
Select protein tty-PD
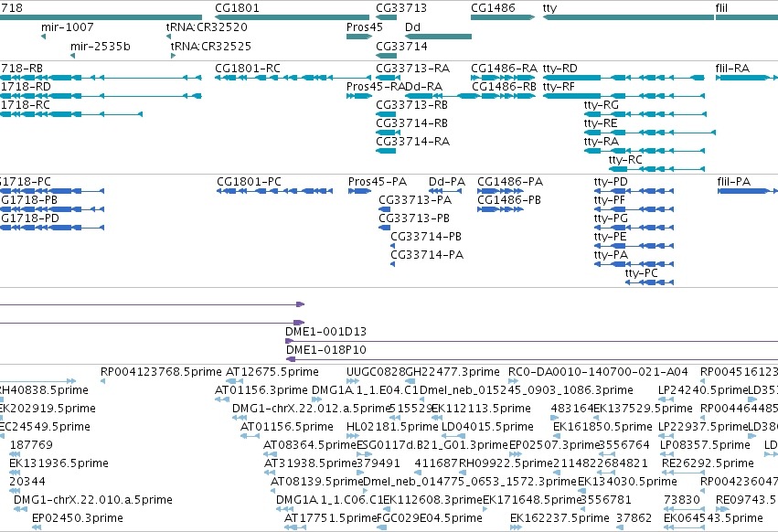[634, 191]
